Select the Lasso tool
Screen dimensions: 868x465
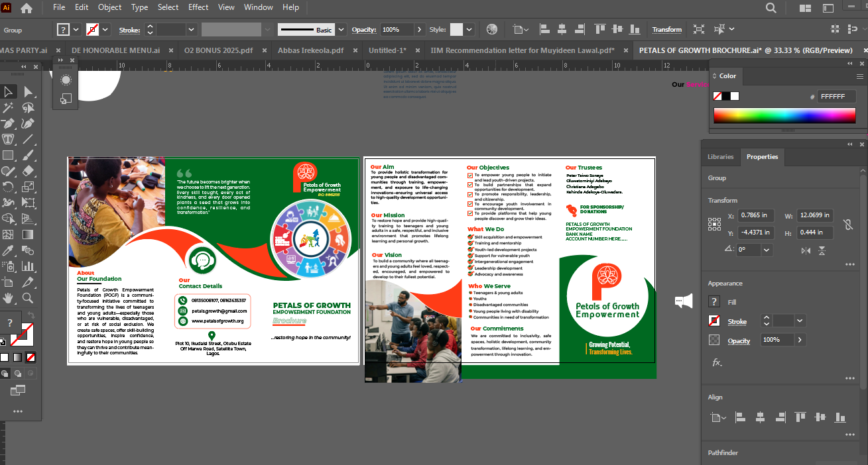(x=28, y=107)
